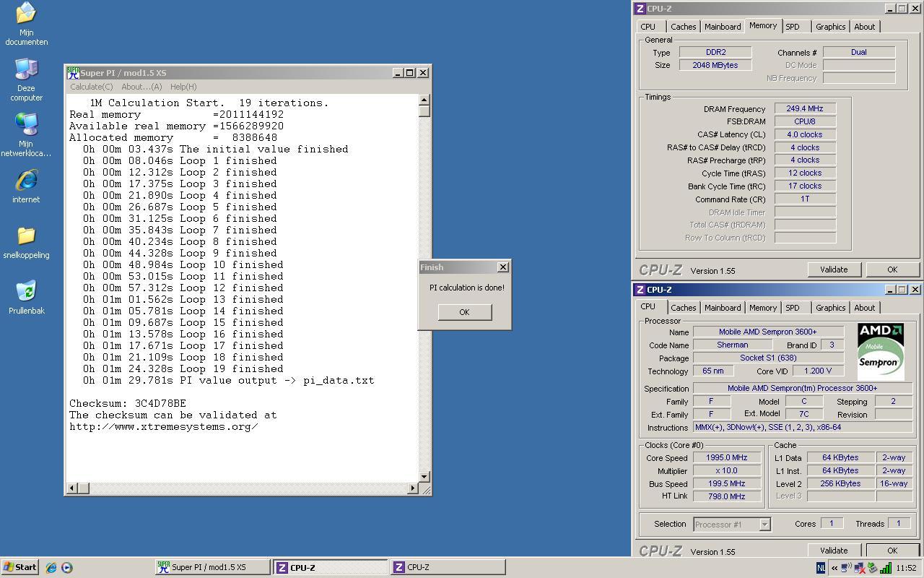
Task: Click Super PI horizontal scrollbar right arrow
Action: (x=412, y=488)
